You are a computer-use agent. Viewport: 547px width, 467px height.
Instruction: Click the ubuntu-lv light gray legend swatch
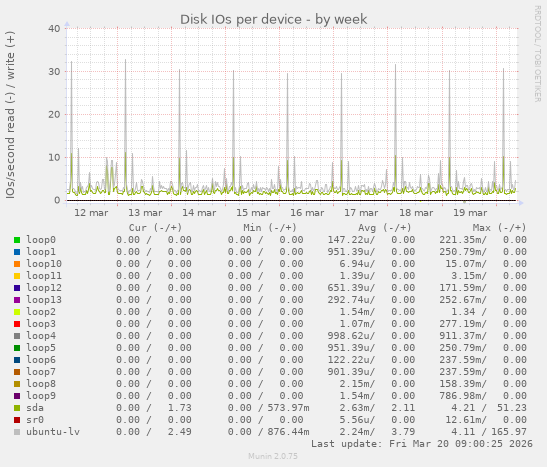(x=17, y=432)
